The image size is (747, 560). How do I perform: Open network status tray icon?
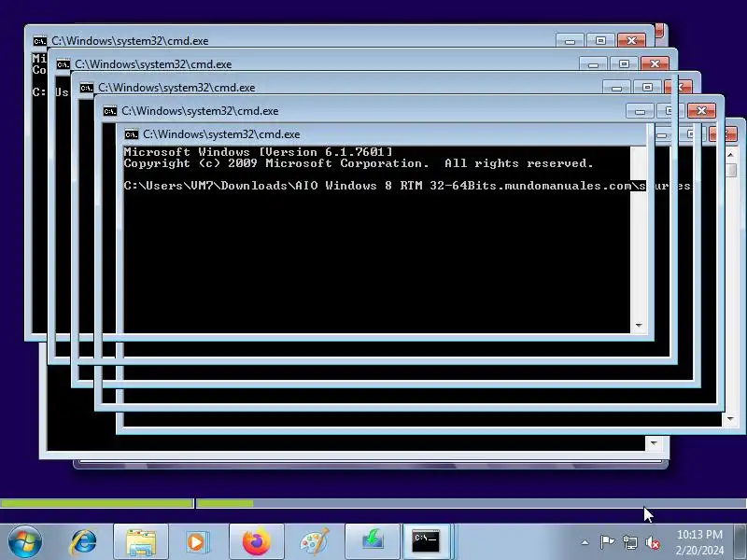point(629,542)
